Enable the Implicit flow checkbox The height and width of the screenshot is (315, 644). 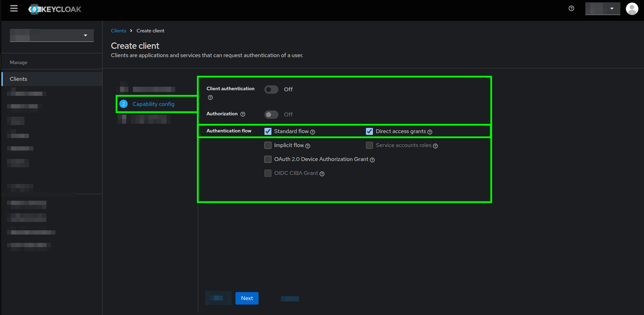pyautogui.click(x=267, y=145)
